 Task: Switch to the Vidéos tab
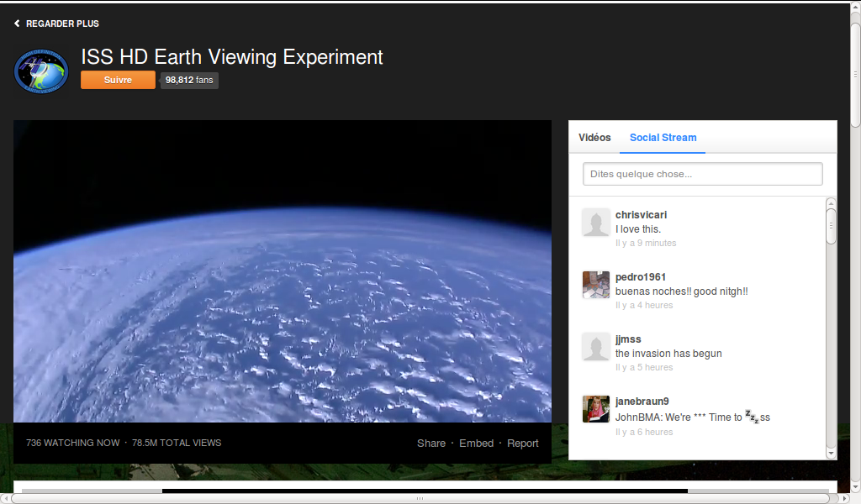[x=594, y=138]
